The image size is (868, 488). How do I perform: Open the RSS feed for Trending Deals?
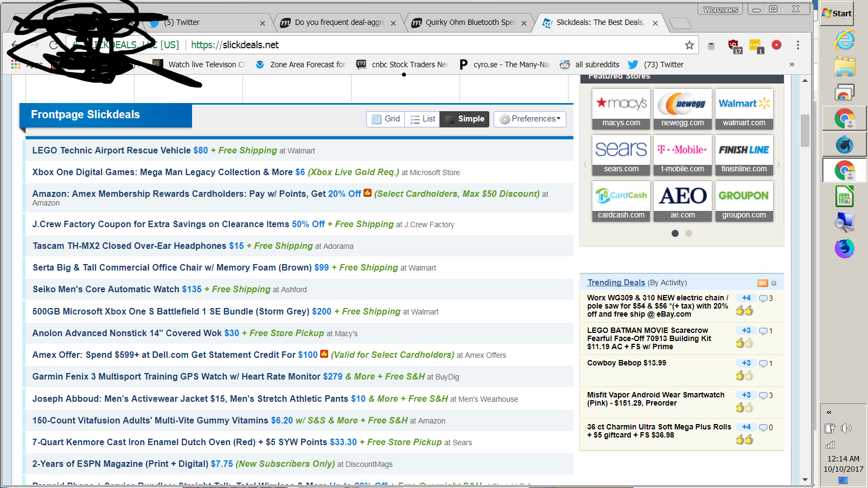pyautogui.click(x=762, y=283)
